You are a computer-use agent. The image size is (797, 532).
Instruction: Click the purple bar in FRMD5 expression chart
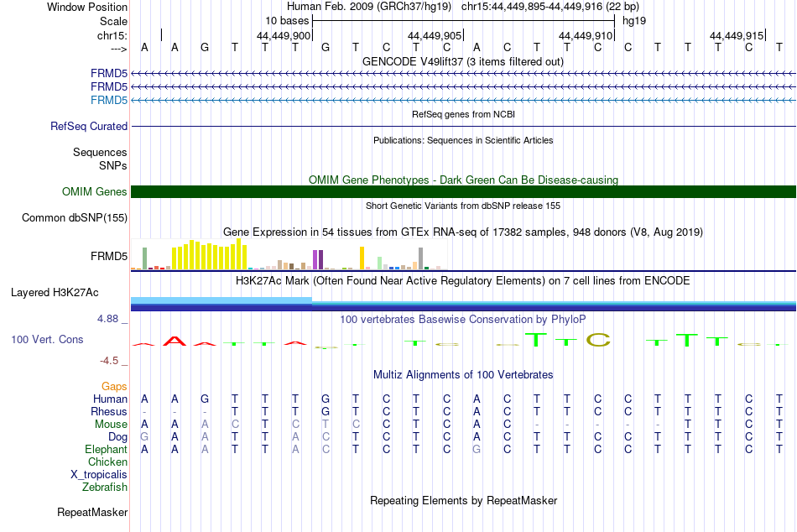[x=318, y=259]
